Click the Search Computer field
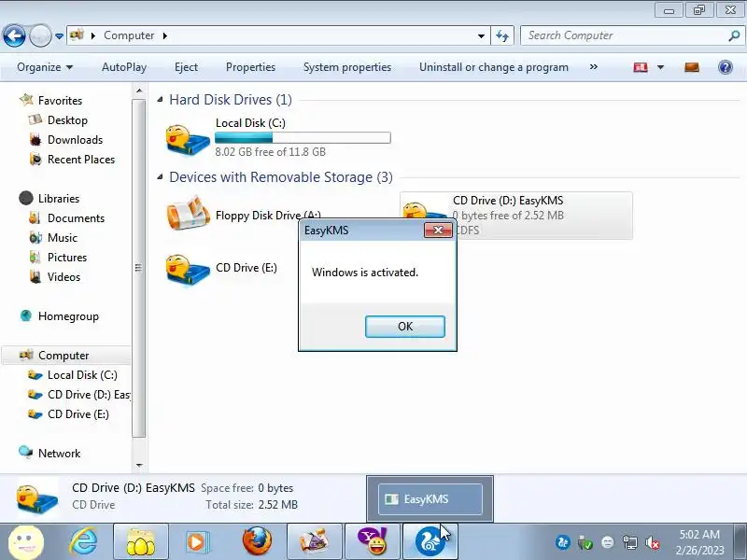The image size is (747, 560). pyautogui.click(x=631, y=35)
